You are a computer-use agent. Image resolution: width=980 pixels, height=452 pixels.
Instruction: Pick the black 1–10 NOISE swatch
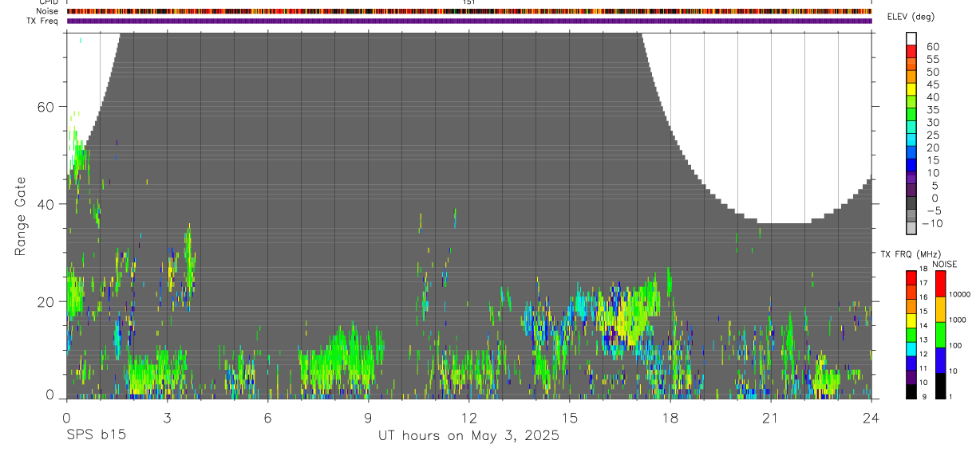940,385
